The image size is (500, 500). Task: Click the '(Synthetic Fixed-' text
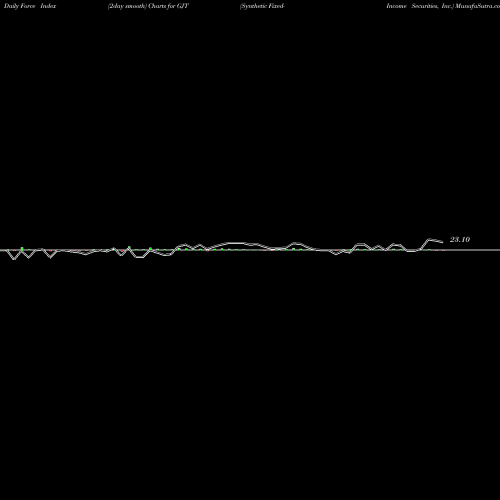tap(262, 6)
